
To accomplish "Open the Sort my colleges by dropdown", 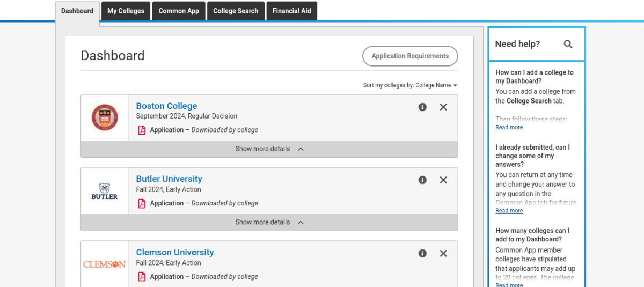I will click(x=410, y=85).
